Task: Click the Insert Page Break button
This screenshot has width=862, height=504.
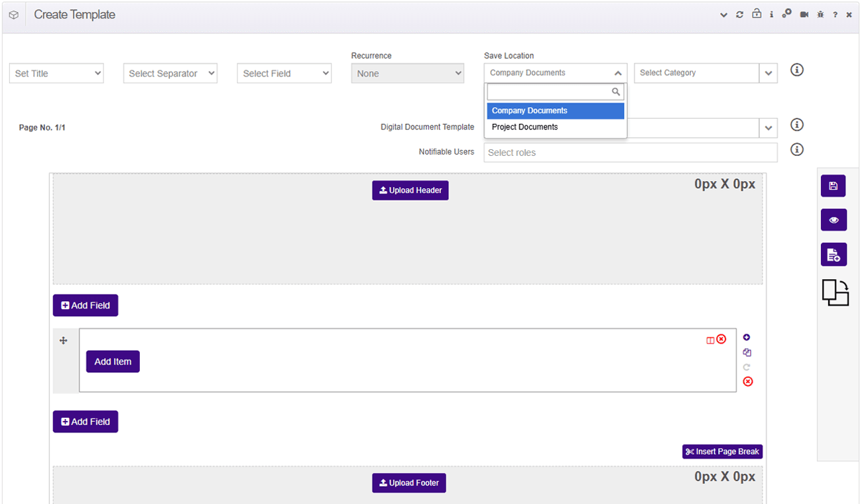Action: (722, 452)
